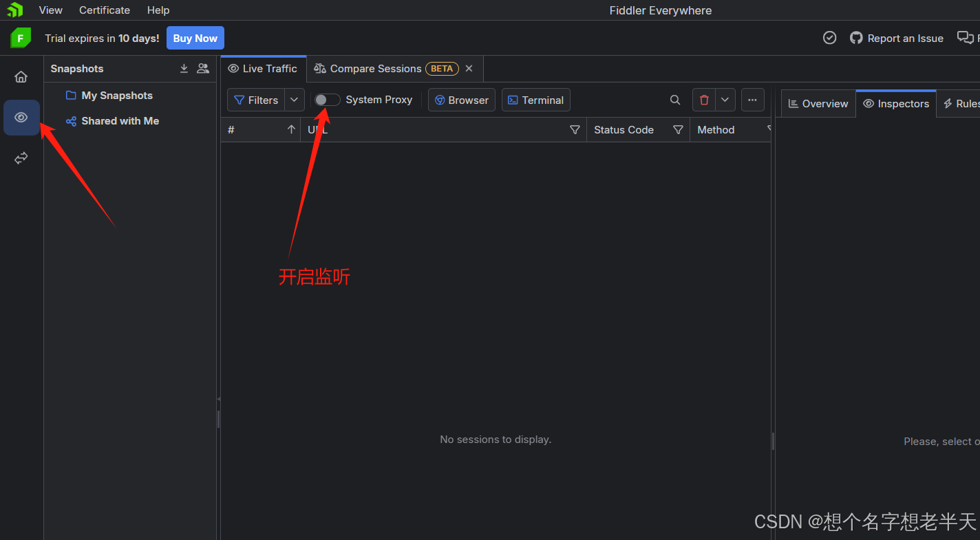Import snapshot using download icon
The image size is (980, 540).
click(x=184, y=69)
